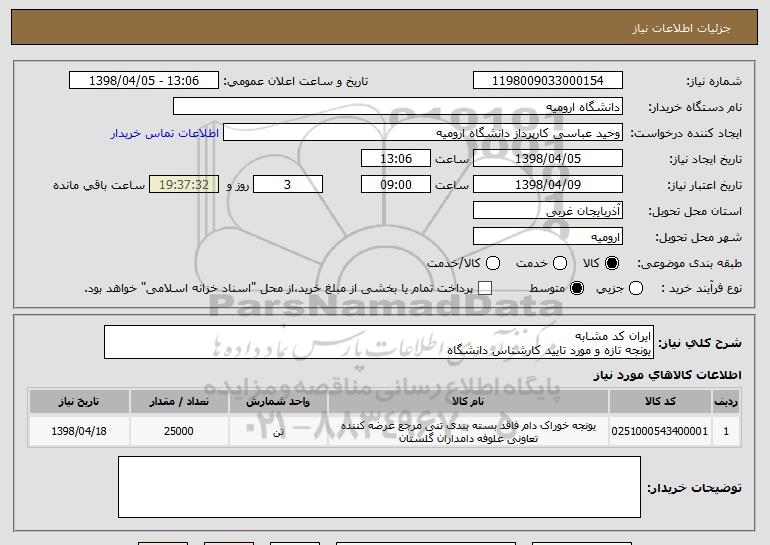770x545 pixels.
Task: Click the item name cell یونجه خوراک دام
Action: tap(468, 431)
